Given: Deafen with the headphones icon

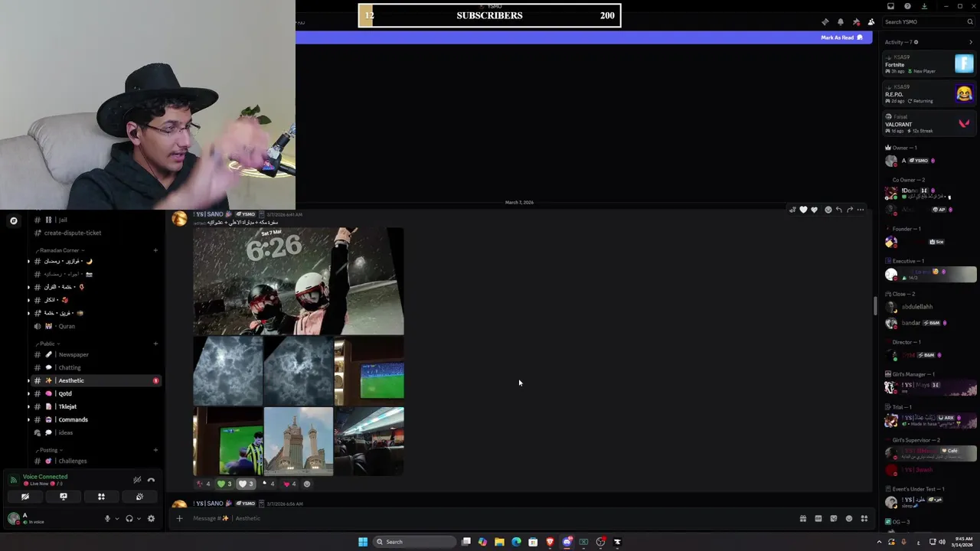Looking at the screenshot, I should pos(129,518).
